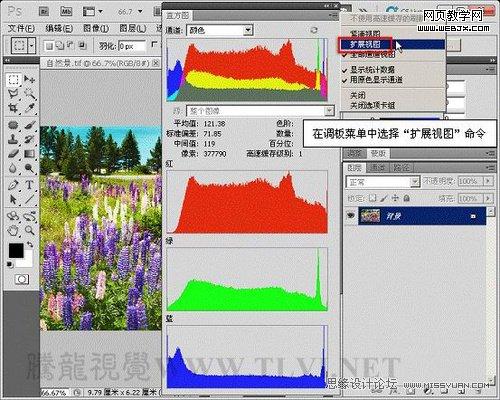Launch Bridge from the Br icon
The height and width of the screenshot is (400, 500).
pos(44,11)
